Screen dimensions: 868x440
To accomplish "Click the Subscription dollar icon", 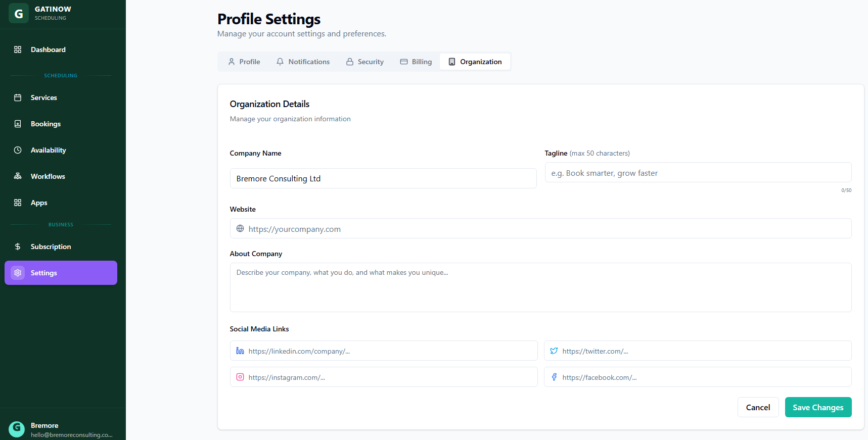I will [18, 247].
